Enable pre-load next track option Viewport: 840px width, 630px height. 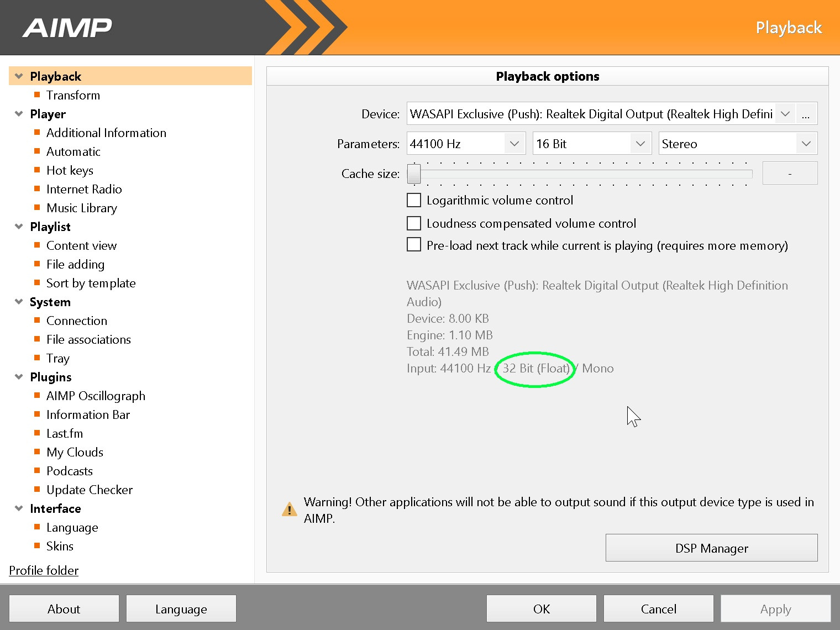(x=414, y=245)
